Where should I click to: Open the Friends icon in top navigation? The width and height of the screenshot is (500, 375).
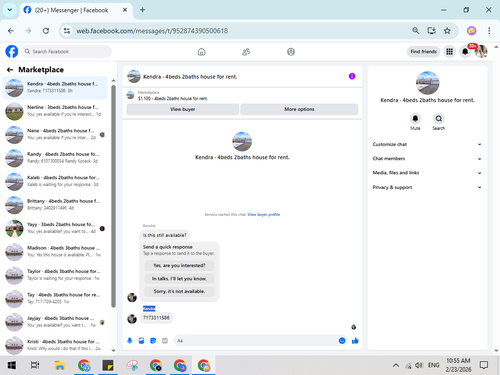(246, 52)
